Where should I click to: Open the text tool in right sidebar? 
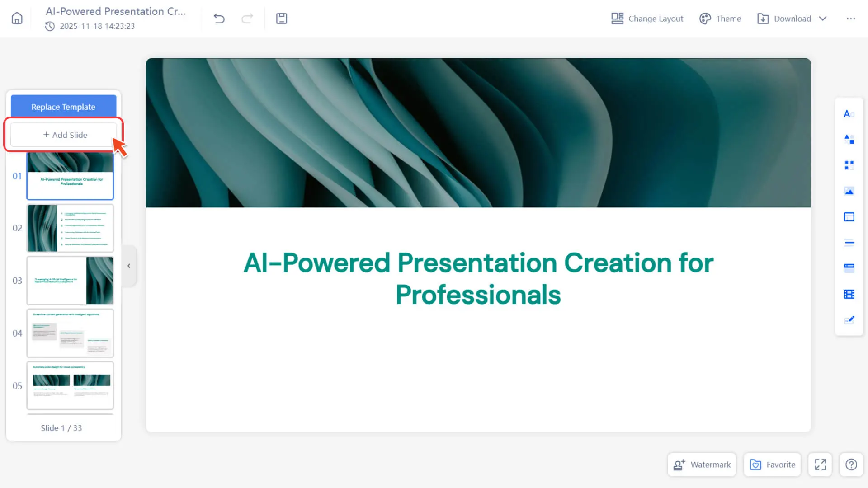(x=849, y=114)
